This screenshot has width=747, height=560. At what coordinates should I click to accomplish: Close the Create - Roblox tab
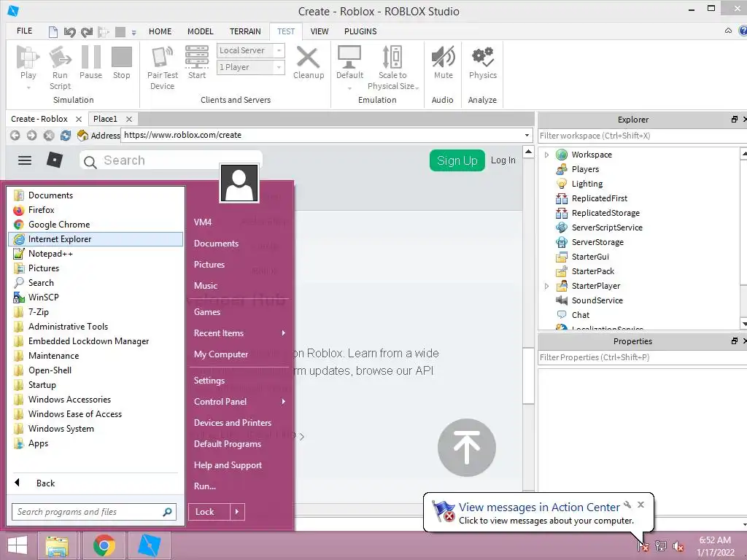pos(79,119)
